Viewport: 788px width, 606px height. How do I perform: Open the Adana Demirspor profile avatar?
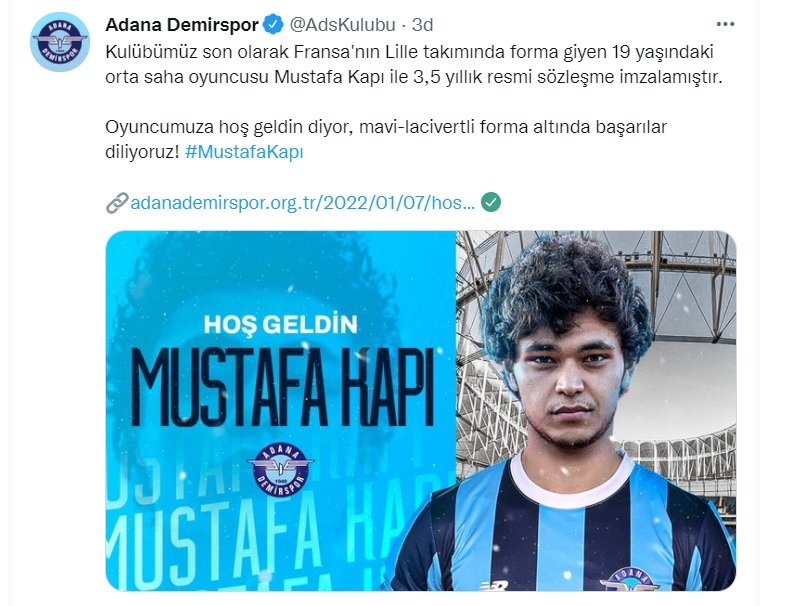pyautogui.click(x=60, y=42)
